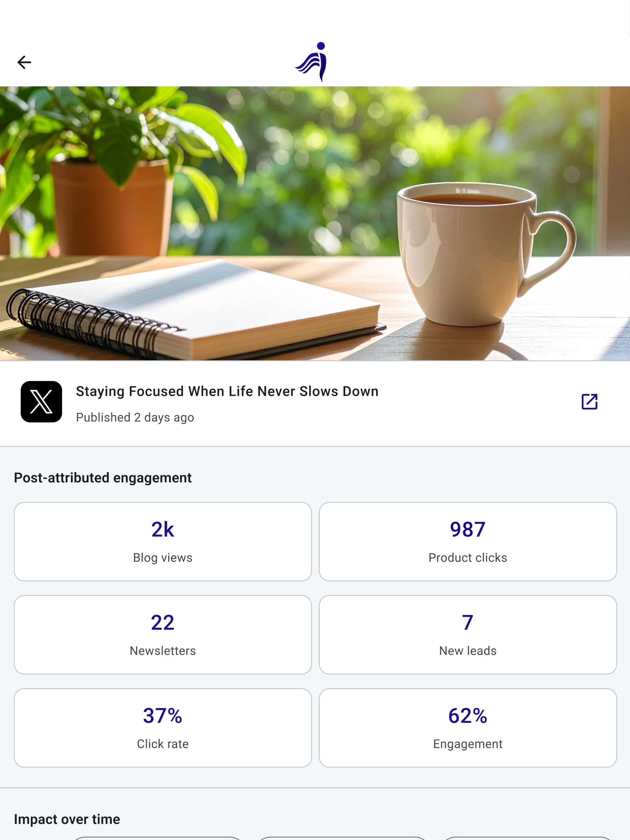Image resolution: width=630 pixels, height=840 pixels.
Task: Click the Published 2 days ago text
Action: 135,417
